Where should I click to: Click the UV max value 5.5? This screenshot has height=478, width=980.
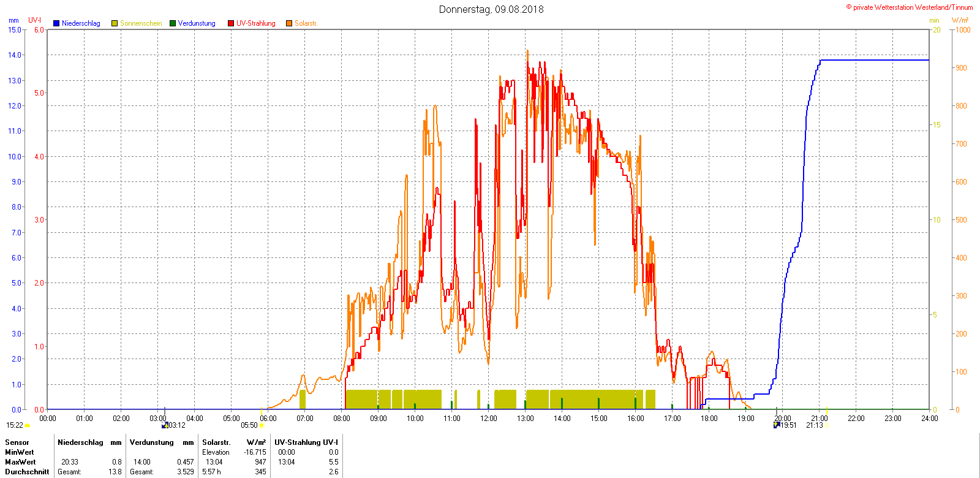point(333,462)
